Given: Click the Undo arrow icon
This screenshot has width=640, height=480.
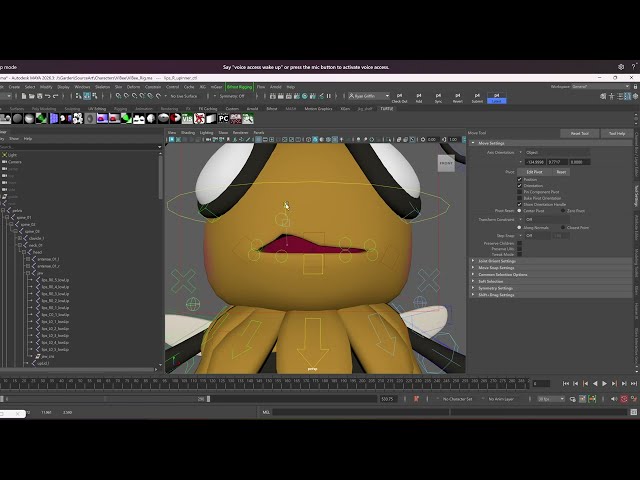Looking at the screenshot, I should coord(47,96).
